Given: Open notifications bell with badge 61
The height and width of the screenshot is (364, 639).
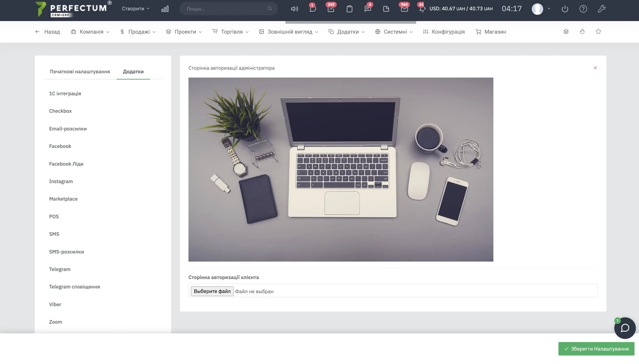Looking at the screenshot, I should 422,9.
